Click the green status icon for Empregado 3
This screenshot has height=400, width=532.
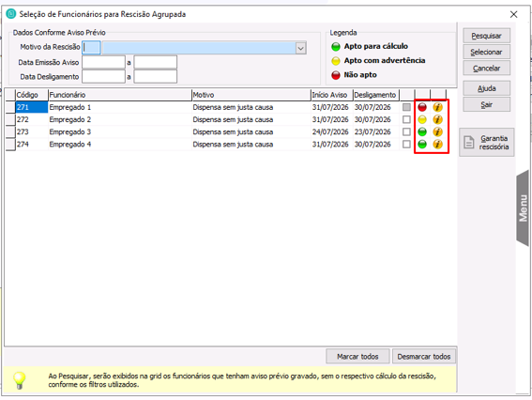pyautogui.click(x=422, y=131)
